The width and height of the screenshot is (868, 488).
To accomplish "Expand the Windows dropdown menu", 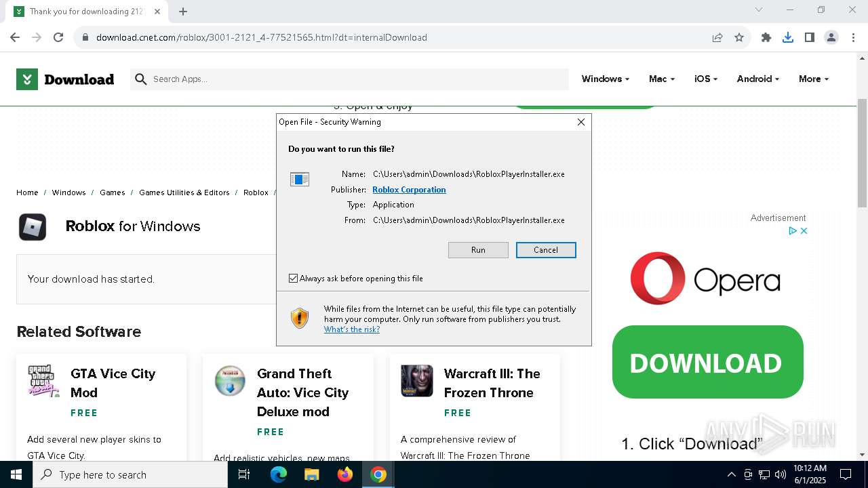I will point(605,79).
